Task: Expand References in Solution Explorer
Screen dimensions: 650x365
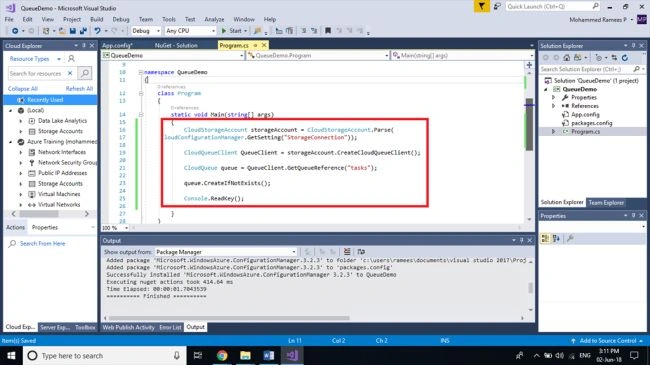Action: (x=553, y=106)
